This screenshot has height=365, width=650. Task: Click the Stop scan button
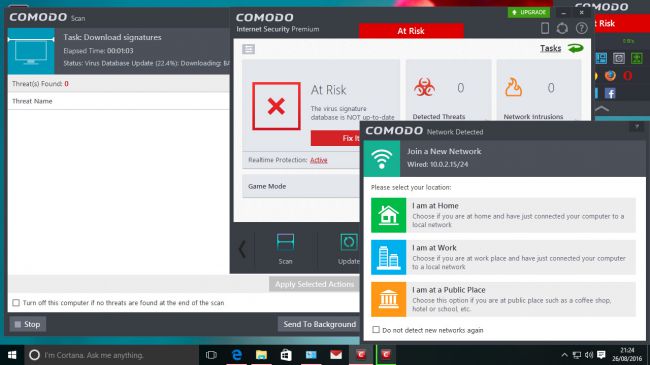[x=28, y=324]
